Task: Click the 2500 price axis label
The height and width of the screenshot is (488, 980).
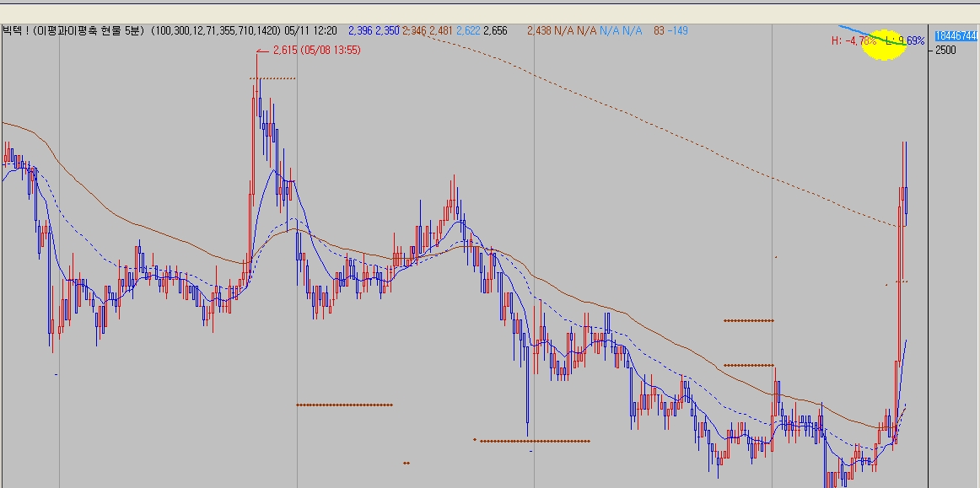Action: (x=945, y=51)
